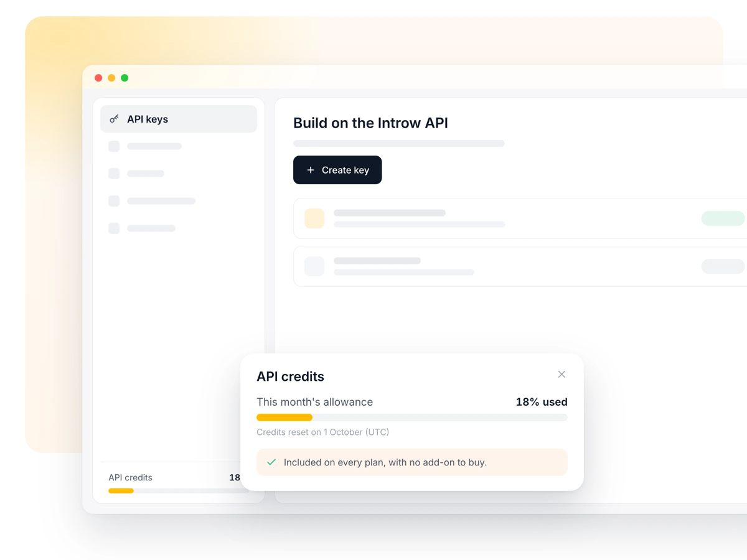Click the Create key button

(x=337, y=170)
